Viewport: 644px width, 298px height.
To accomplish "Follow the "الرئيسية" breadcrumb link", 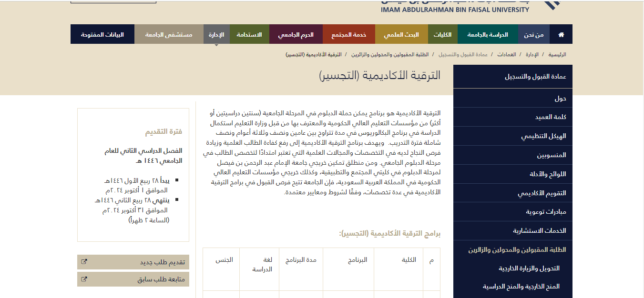I will [x=557, y=55].
